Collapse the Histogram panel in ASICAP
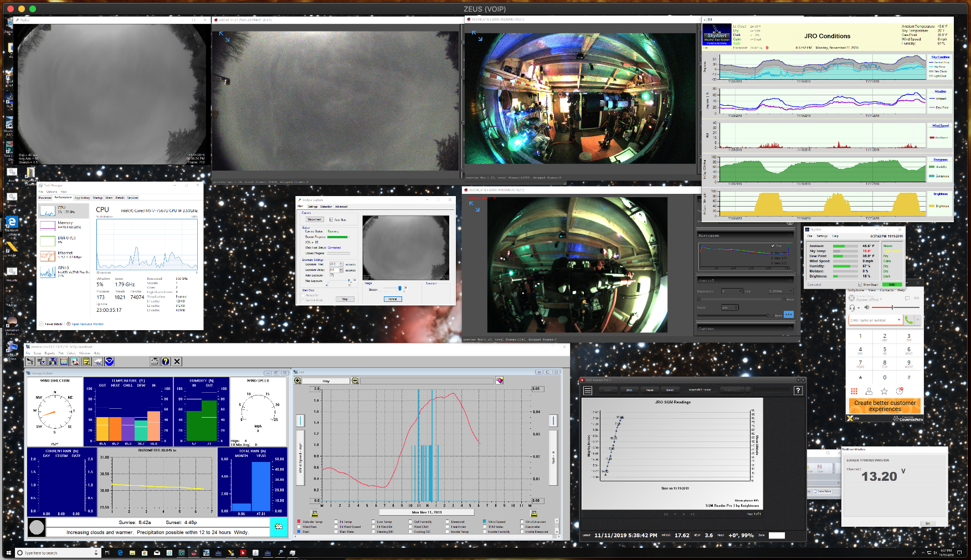 [x=791, y=235]
